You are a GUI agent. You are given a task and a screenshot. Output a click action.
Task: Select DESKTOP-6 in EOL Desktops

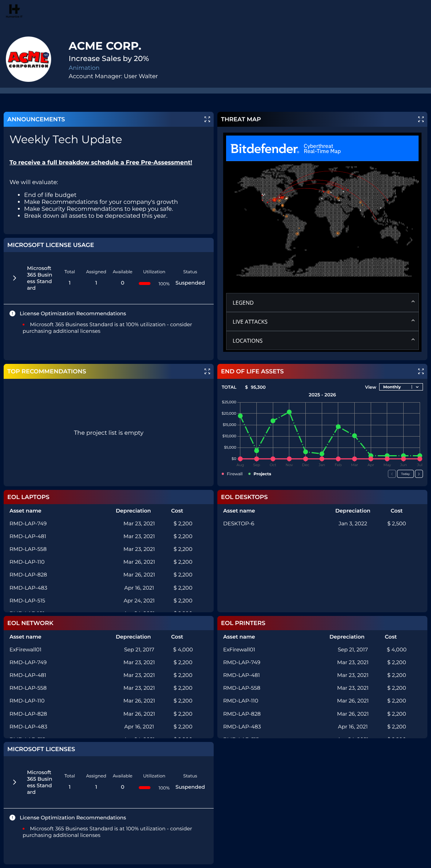click(x=239, y=523)
